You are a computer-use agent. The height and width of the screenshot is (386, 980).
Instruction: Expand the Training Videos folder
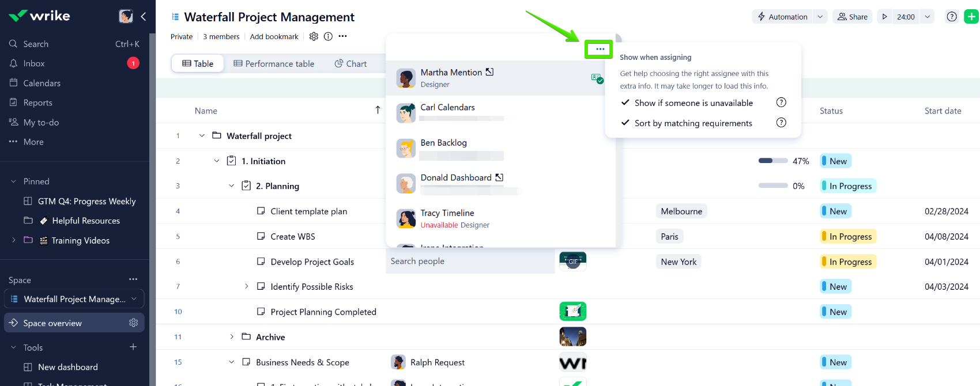pyautogui.click(x=13, y=240)
